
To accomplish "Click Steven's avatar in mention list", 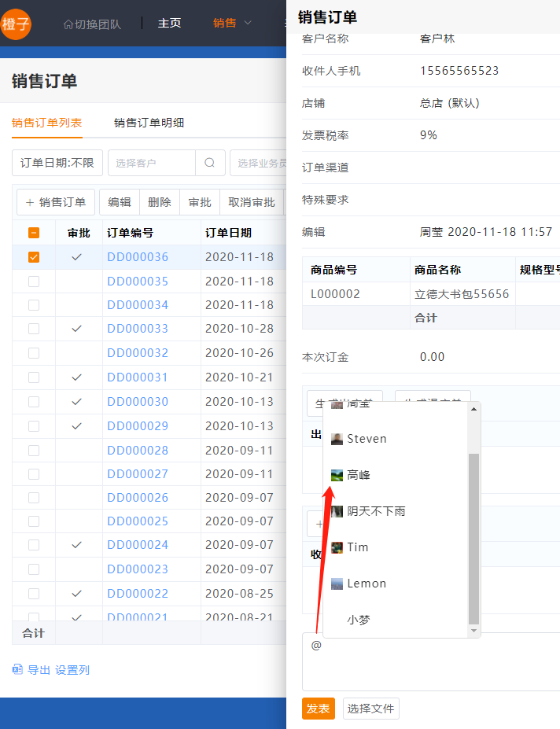I will (337, 439).
